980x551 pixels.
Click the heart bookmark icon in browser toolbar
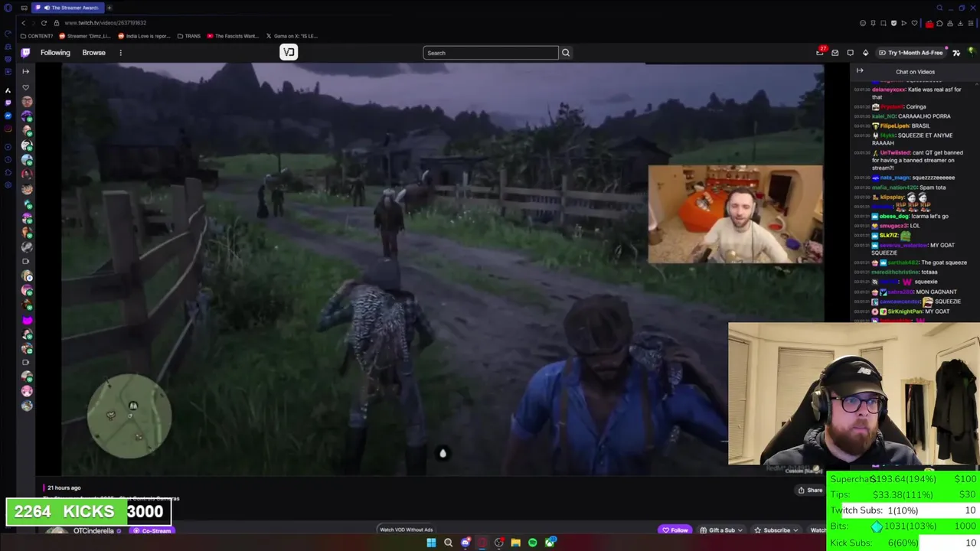pyautogui.click(x=913, y=23)
